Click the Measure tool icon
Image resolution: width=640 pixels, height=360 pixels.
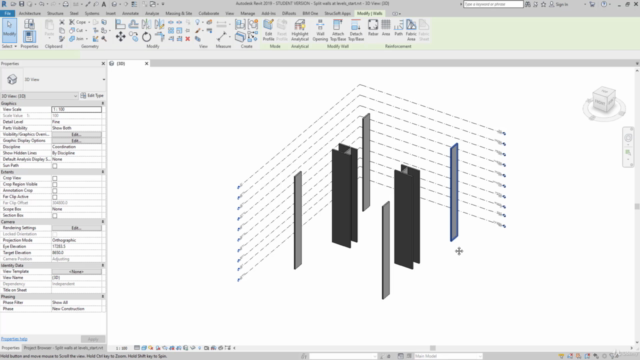[222, 37]
